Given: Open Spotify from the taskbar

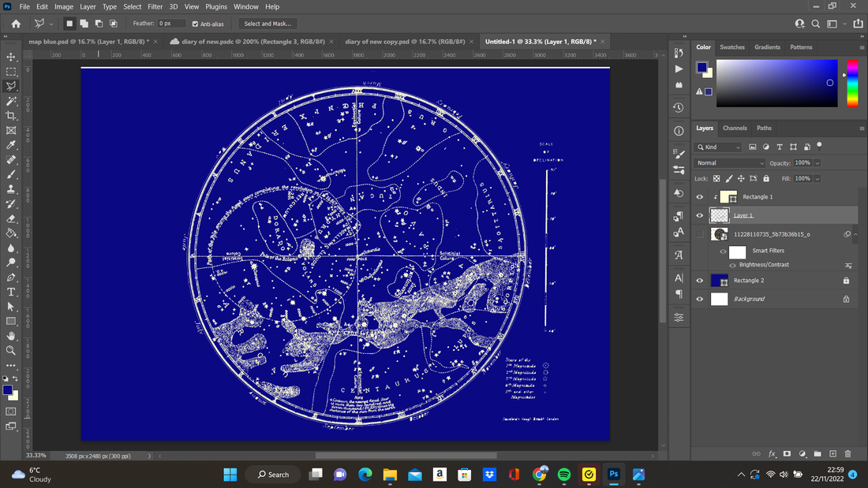Looking at the screenshot, I should (564, 475).
